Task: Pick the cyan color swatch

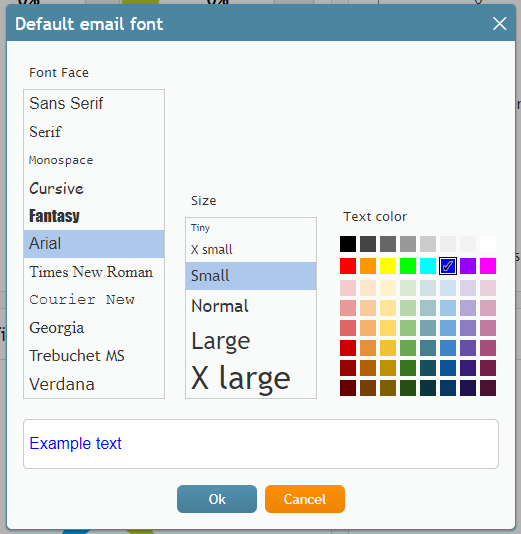Action: tap(428, 266)
